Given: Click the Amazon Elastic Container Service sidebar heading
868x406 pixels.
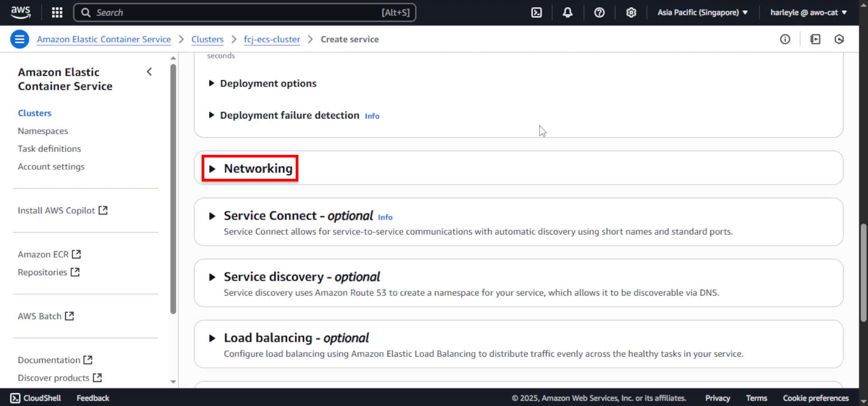Looking at the screenshot, I should coord(65,79).
